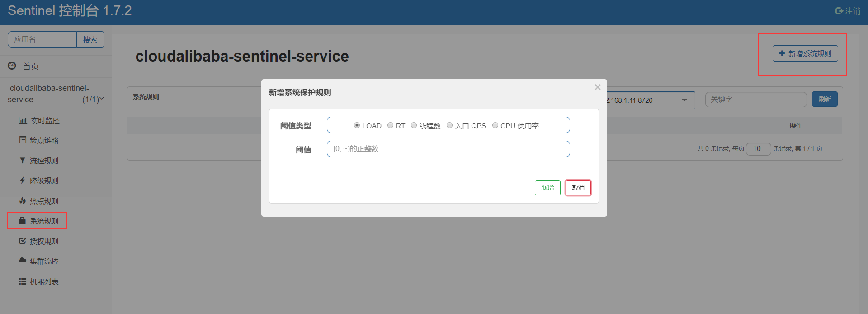Click the green 新增 button in dialog
This screenshot has width=868, height=314.
pos(547,188)
